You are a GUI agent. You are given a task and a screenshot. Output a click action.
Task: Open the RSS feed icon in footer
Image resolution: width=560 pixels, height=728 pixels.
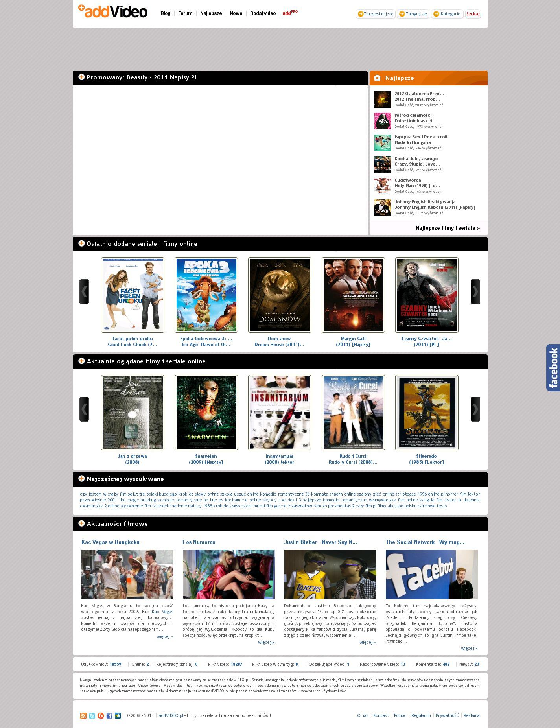coord(83,715)
